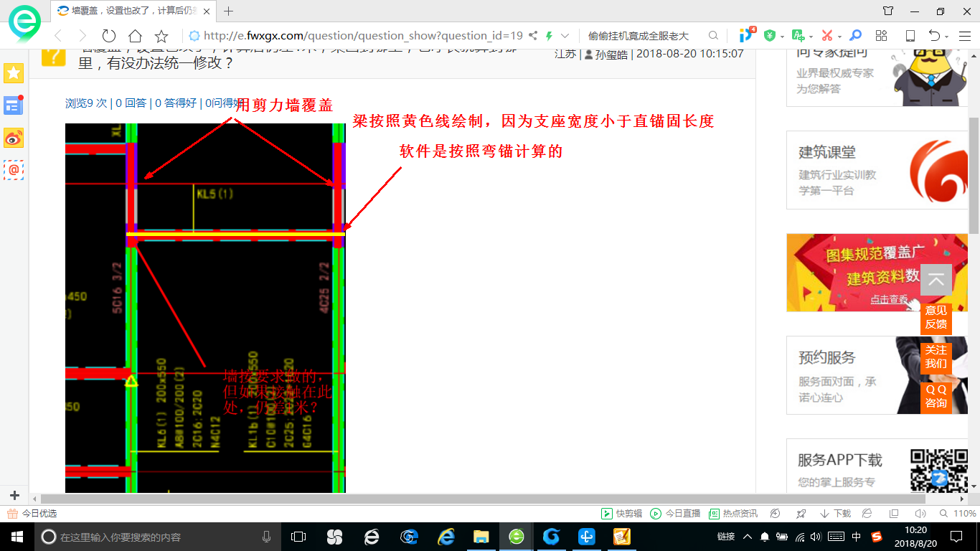The image size is (980, 551).
Task: Expand the translate dropdown arrow
Action: coord(811,37)
